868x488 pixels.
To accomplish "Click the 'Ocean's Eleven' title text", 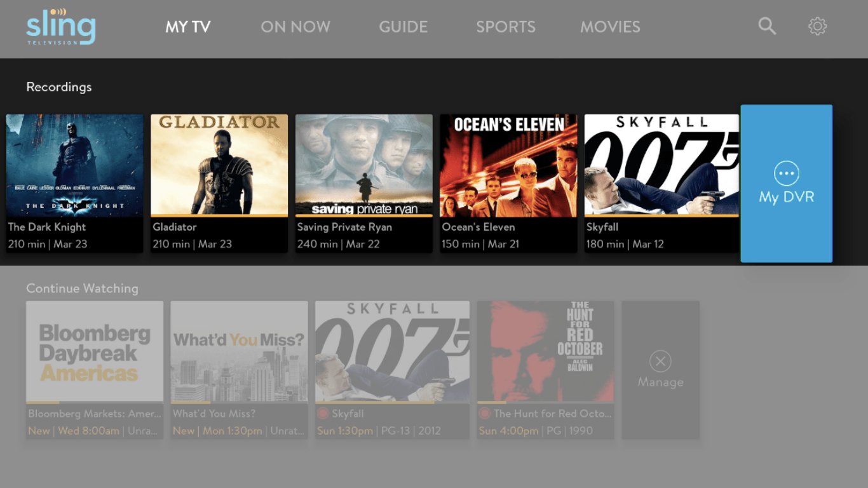I will pos(478,227).
